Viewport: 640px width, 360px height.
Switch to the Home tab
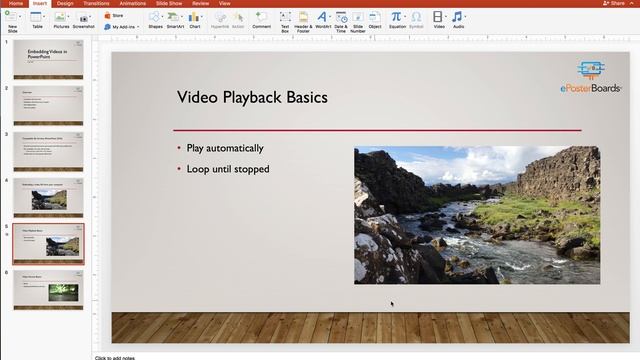[x=16, y=3]
